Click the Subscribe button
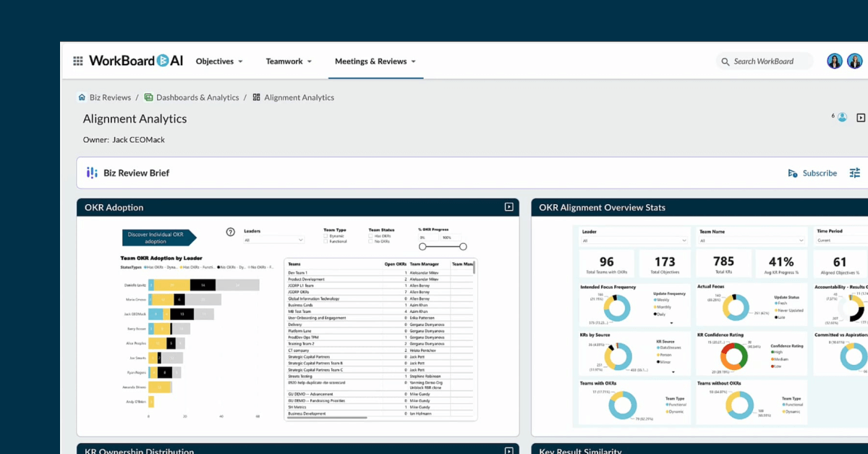This screenshot has width=868, height=454. [819, 173]
